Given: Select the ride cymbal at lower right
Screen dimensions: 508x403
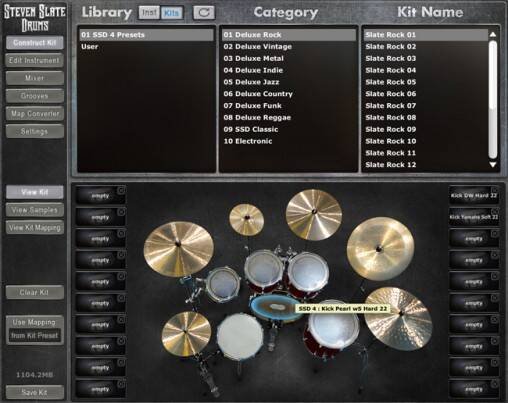Looking at the screenshot, I should [398, 318].
